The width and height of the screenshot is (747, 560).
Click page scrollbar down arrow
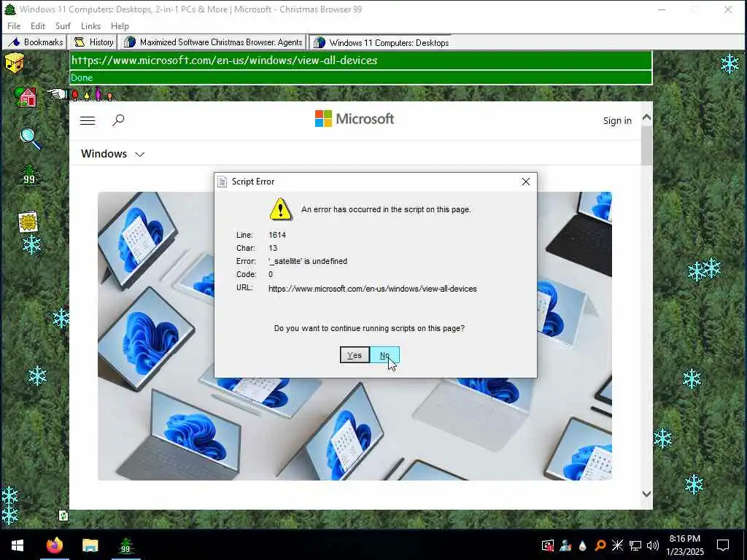pos(646,494)
